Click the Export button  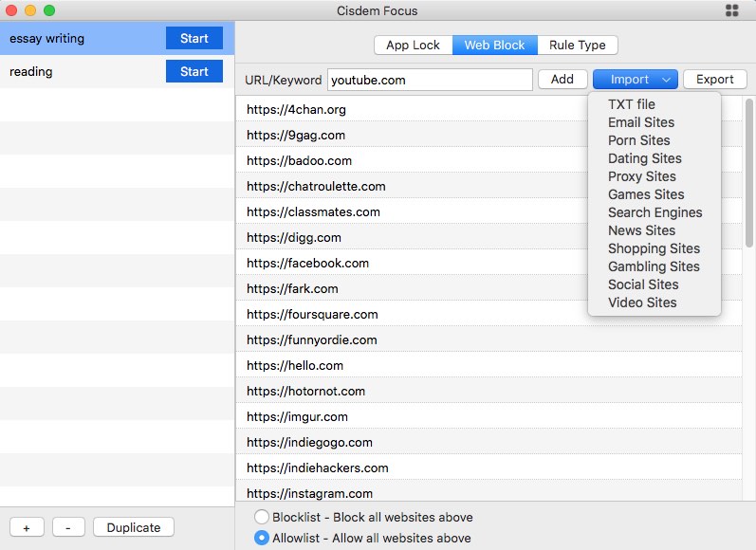coord(715,80)
